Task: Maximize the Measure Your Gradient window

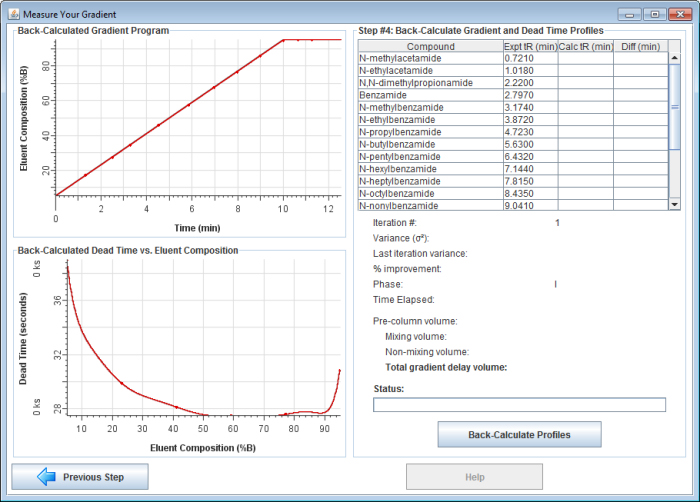Action: coord(653,14)
